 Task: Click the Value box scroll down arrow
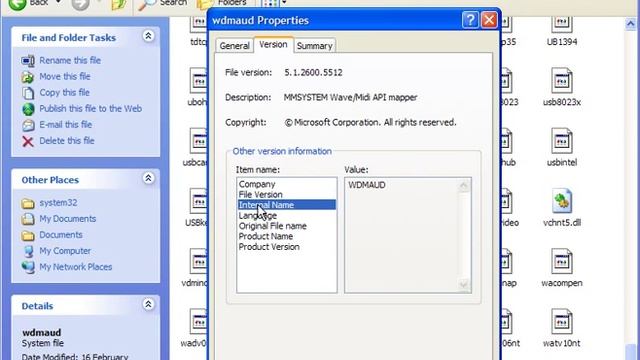coord(464,284)
